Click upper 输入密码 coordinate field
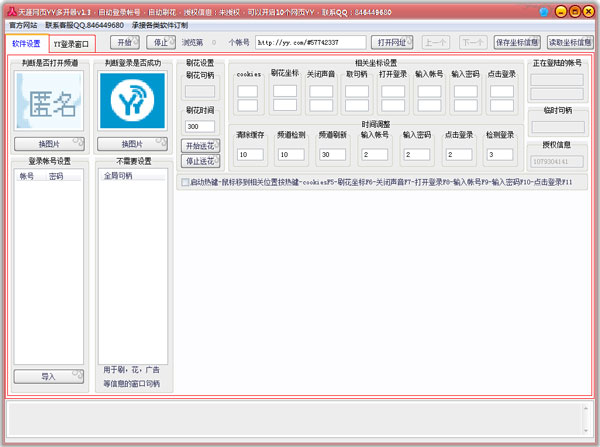This screenshot has height=447, width=600. pos(466,91)
